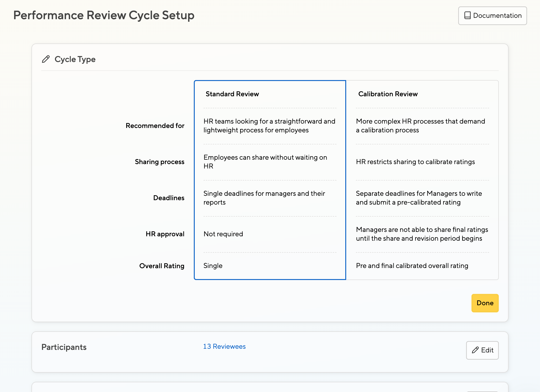Click the Standard Review heading text
The image size is (540, 392).
click(x=232, y=94)
